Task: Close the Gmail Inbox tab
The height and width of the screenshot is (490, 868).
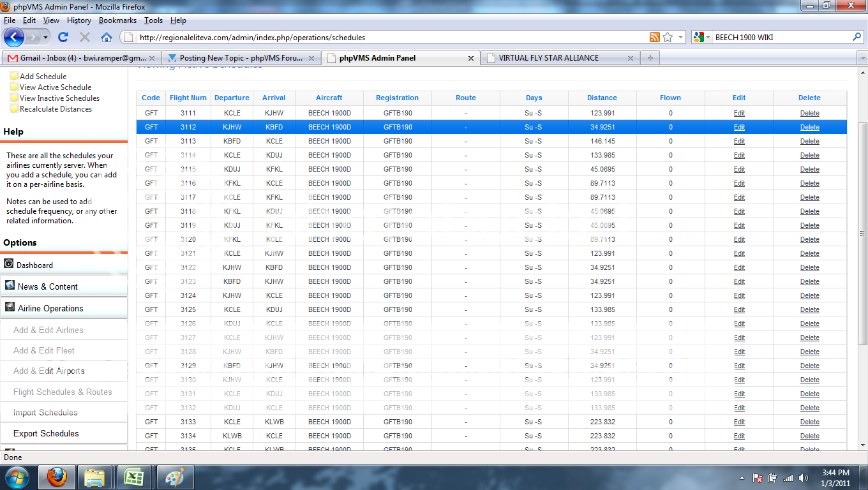Action: 153,57
